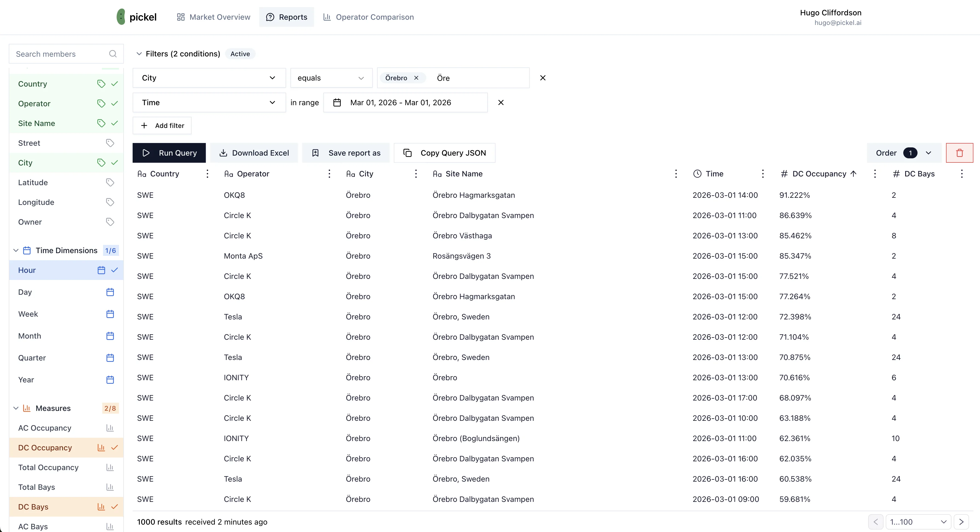Click the tag icon for Longitude
980x532 pixels.
110,202
